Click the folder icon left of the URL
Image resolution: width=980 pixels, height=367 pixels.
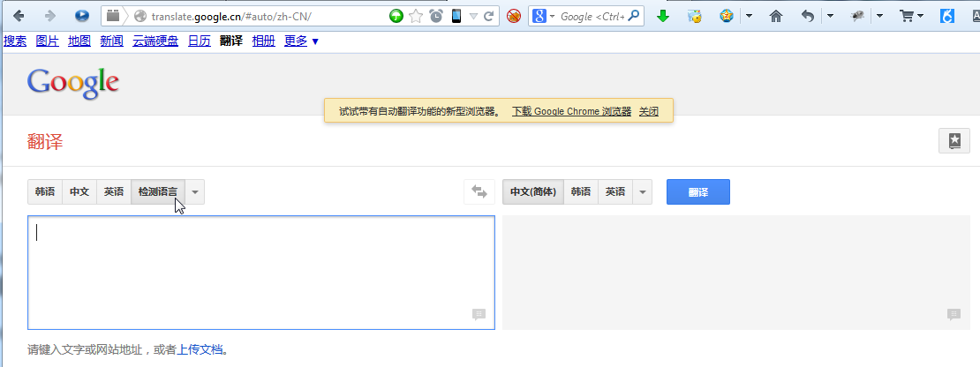[x=112, y=16]
